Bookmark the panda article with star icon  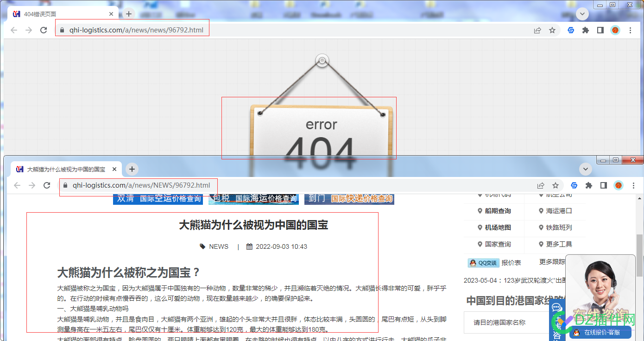[556, 185]
